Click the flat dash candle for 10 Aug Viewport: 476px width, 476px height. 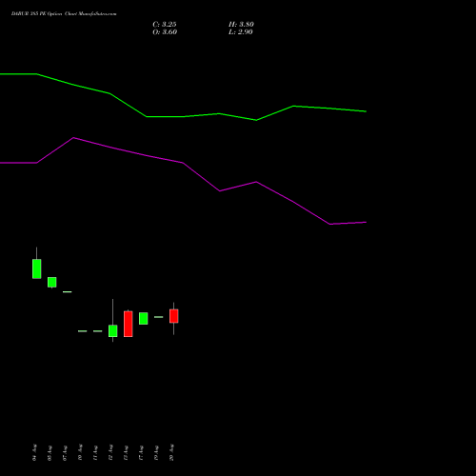(x=83, y=331)
